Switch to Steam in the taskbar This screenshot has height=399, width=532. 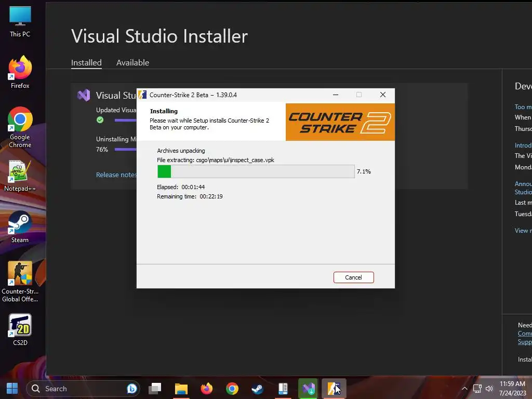tap(258, 389)
